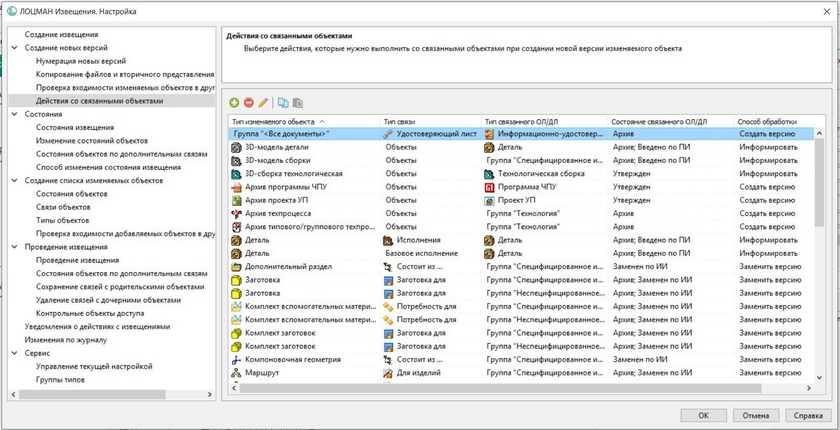The height and width of the screenshot is (430, 840).
Task: Click the 3D-модель детали row icon
Action: (x=236, y=147)
